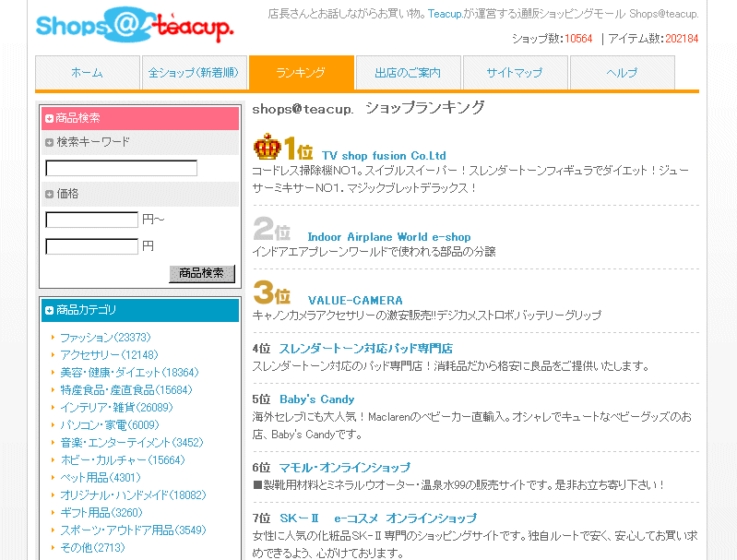
Task: Focus the search keyword input field
Action: click(121, 168)
